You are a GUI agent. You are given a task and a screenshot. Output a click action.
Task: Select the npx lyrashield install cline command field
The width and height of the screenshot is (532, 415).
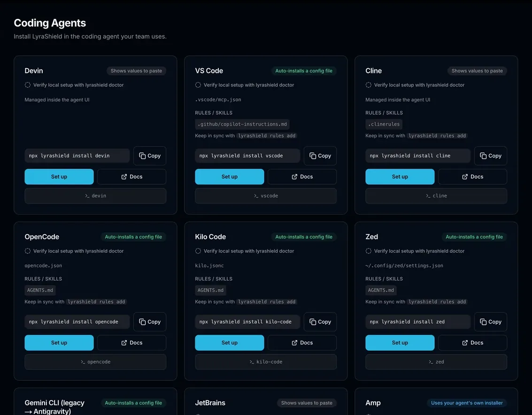(x=417, y=156)
